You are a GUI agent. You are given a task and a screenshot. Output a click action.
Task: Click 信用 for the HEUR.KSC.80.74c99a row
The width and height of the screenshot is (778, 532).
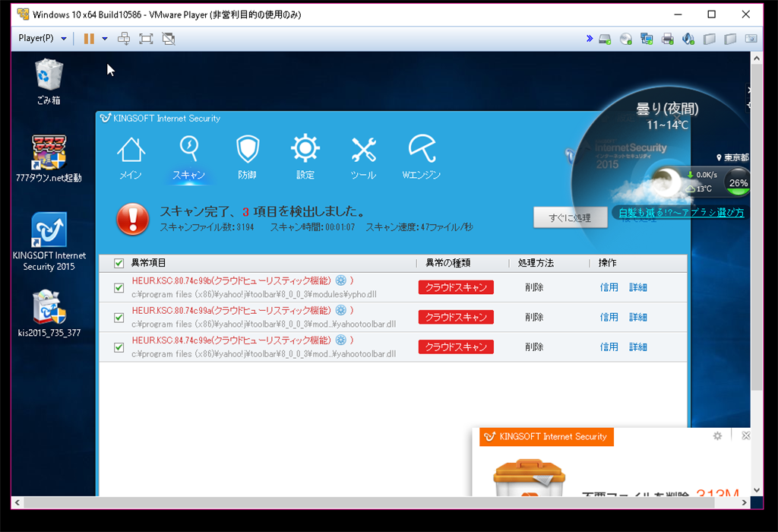tap(609, 317)
